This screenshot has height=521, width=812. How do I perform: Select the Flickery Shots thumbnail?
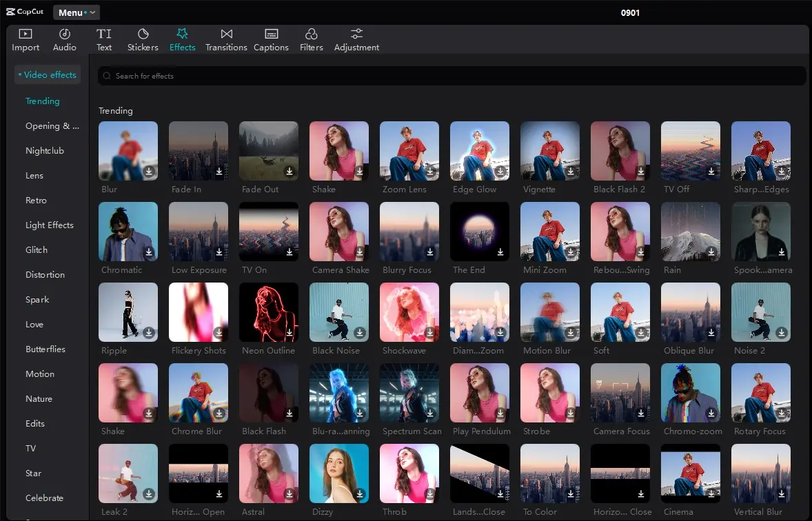pyautogui.click(x=199, y=311)
